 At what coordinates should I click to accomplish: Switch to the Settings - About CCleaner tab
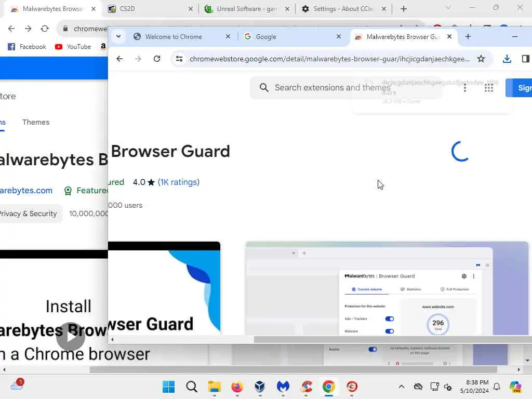click(343, 9)
